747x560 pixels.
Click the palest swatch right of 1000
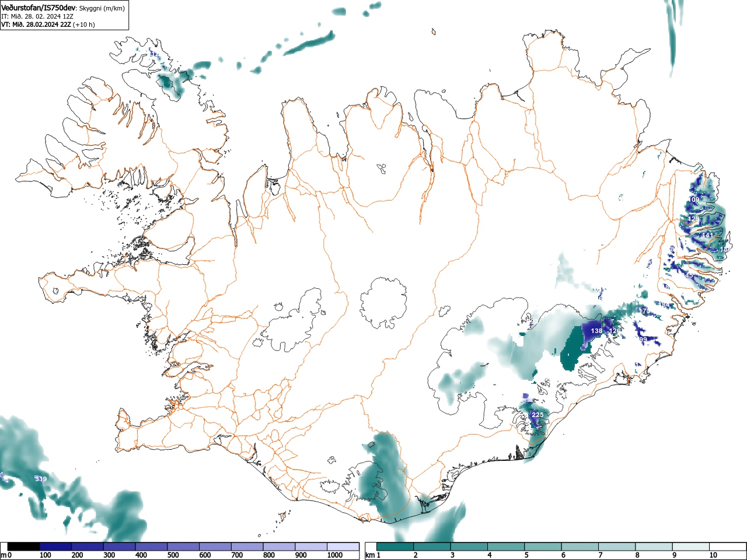[x=343, y=547]
